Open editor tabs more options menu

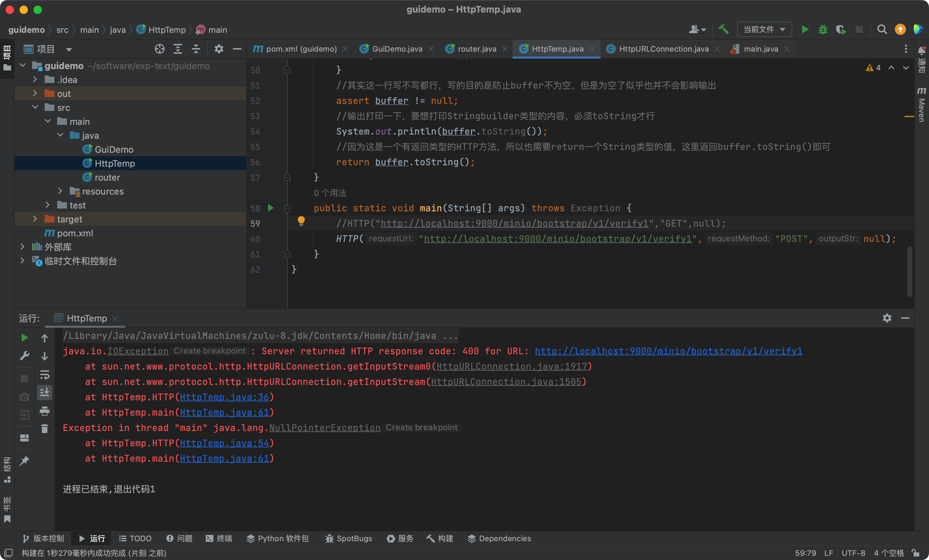pos(906,49)
